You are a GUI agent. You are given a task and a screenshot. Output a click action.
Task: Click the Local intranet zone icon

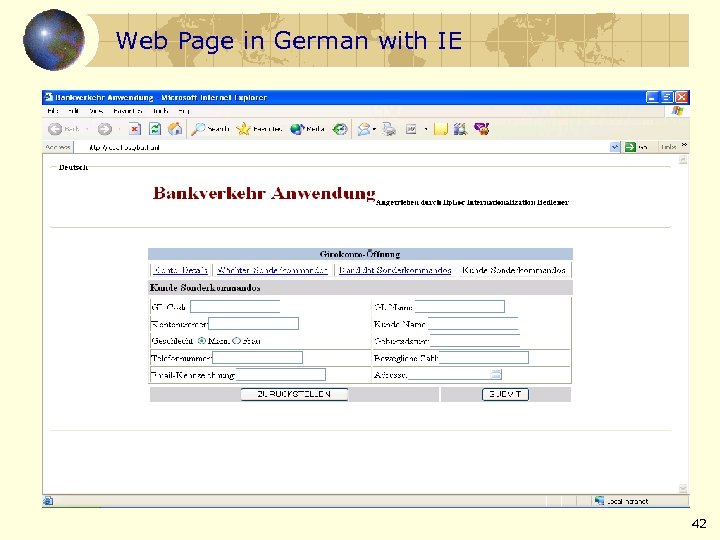click(599, 501)
